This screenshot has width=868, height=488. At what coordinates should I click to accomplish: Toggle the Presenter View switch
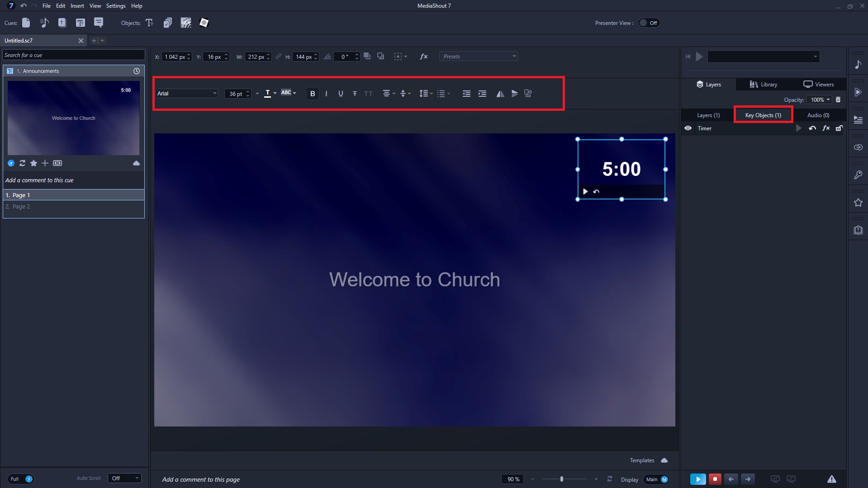coord(649,23)
